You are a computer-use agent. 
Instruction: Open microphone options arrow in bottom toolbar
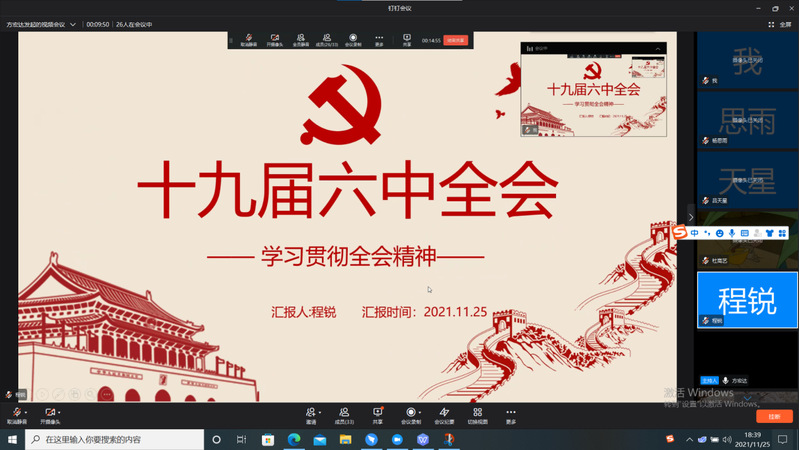point(25,412)
